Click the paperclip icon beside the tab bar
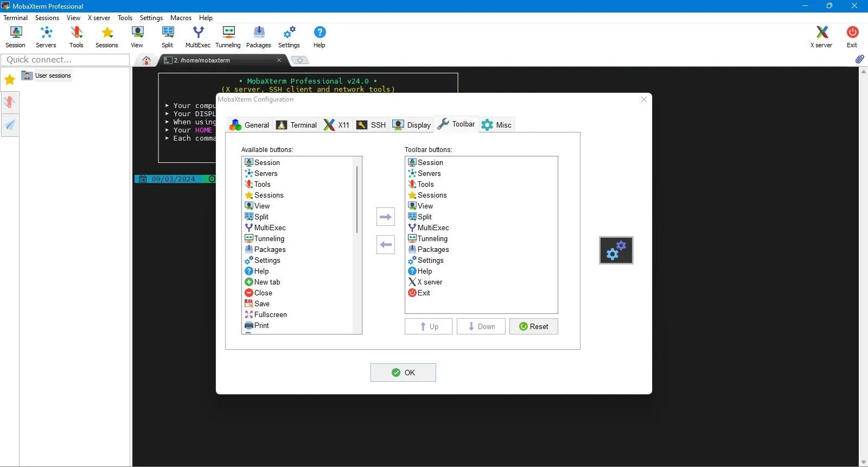 point(860,59)
